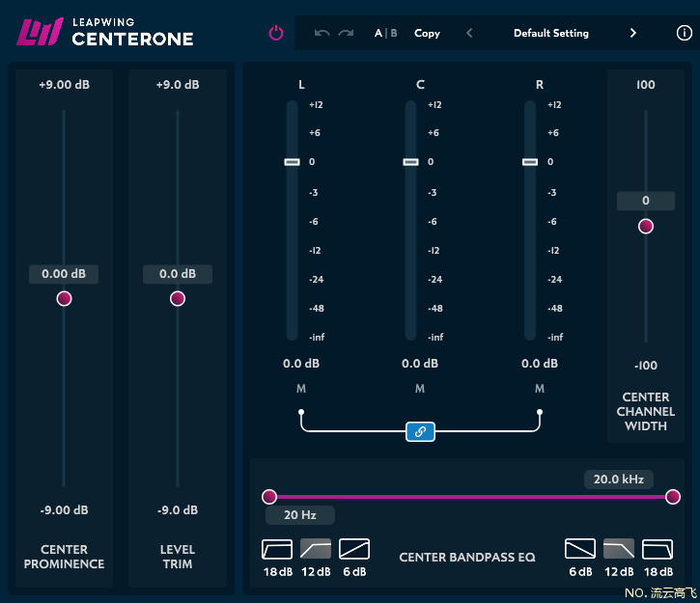Viewport: 700px width, 603px height.
Task: Click the redo arrow icon
Action: click(346, 33)
